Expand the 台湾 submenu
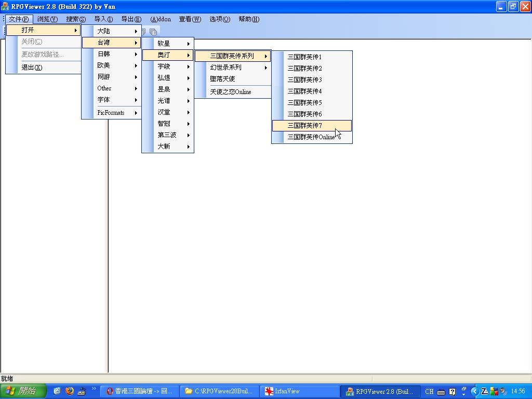The width and height of the screenshot is (532, 399). [x=111, y=43]
